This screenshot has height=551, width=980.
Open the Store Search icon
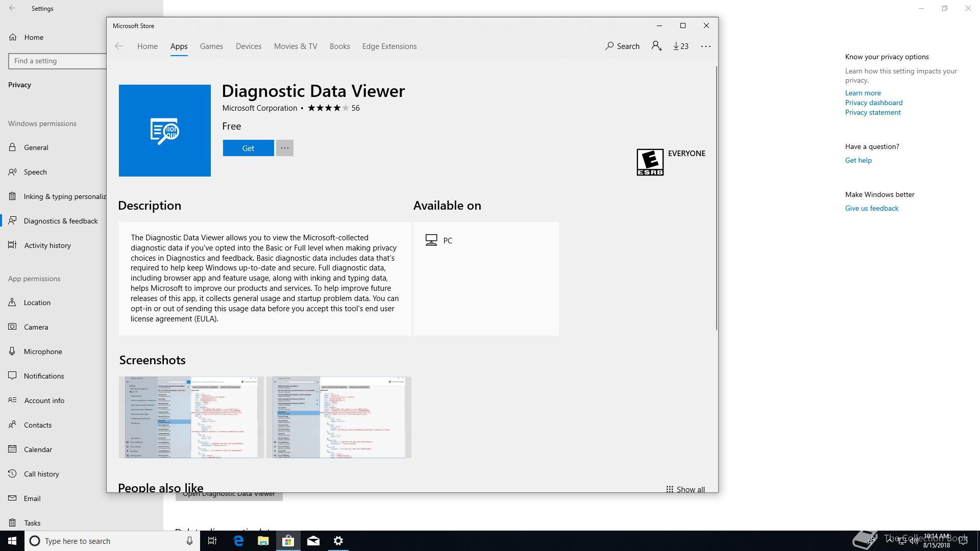point(609,46)
